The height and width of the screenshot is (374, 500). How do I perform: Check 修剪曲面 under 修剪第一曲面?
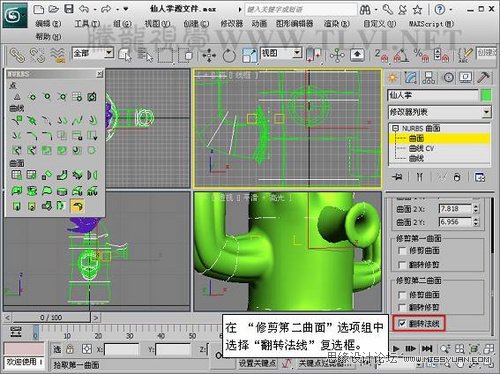[402, 251]
